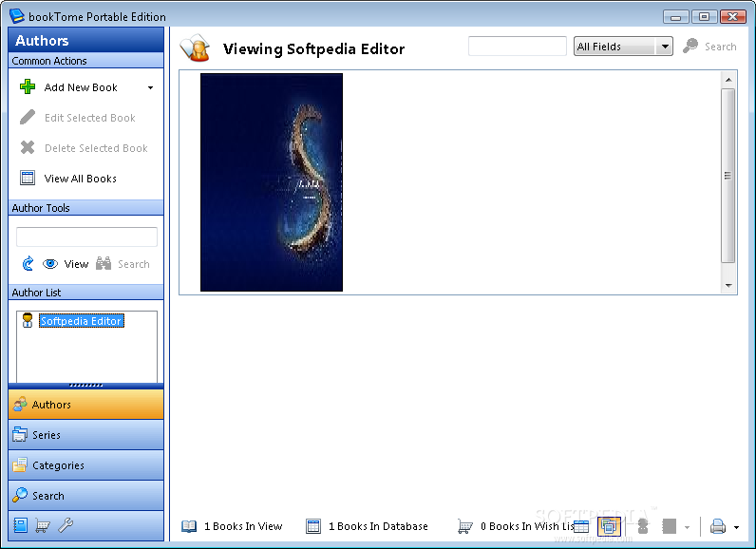The image size is (756, 549).
Task: Click the Author Tools section header
Action: click(85, 208)
